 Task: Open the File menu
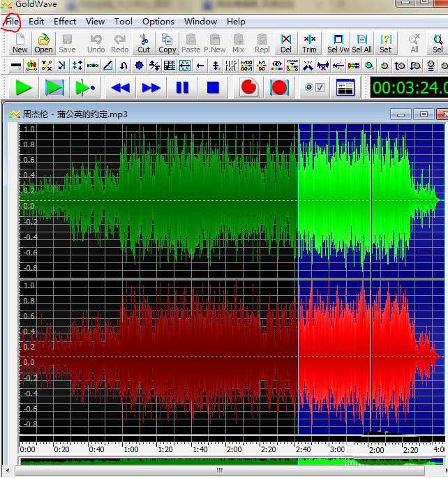pyautogui.click(x=12, y=21)
